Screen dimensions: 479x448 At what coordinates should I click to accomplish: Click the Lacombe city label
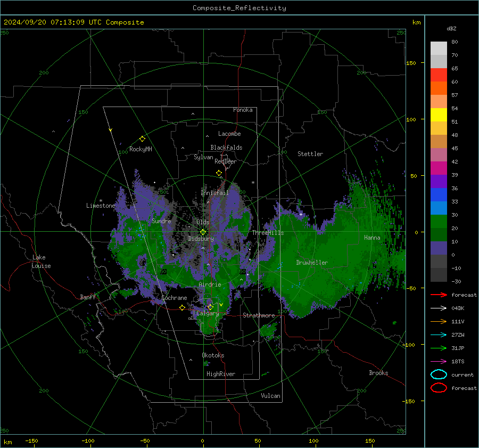tap(229, 134)
